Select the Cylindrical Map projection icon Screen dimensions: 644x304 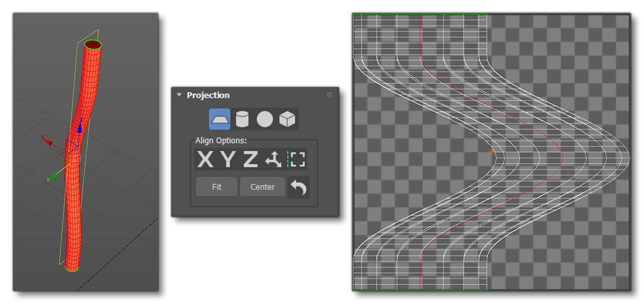point(242,119)
